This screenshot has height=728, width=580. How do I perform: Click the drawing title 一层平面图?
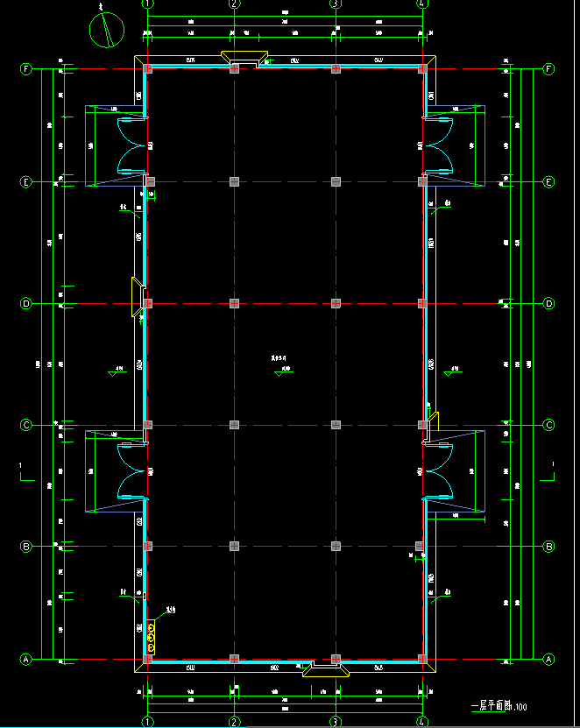tap(491, 705)
